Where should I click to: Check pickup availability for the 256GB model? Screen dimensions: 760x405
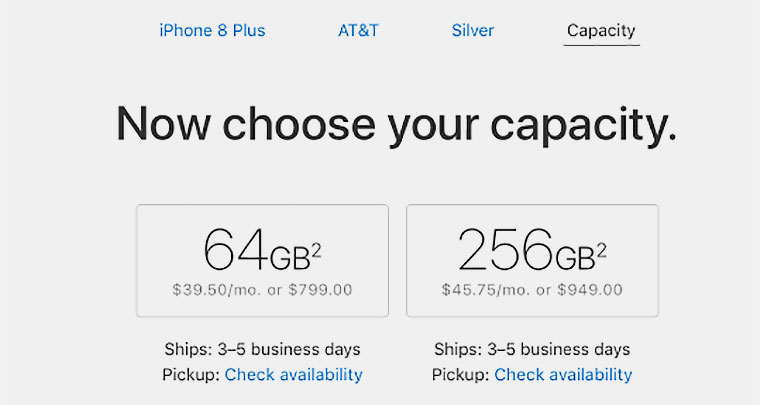click(563, 375)
